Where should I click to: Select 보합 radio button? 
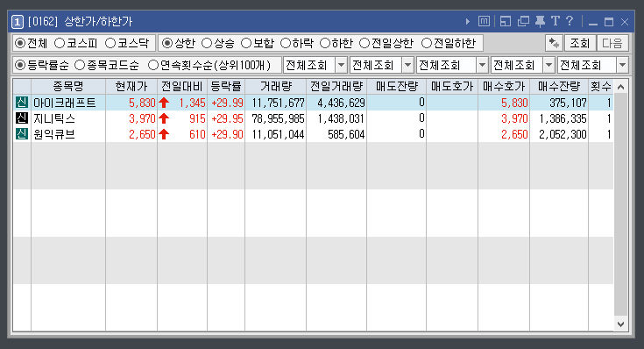pos(246,43)
